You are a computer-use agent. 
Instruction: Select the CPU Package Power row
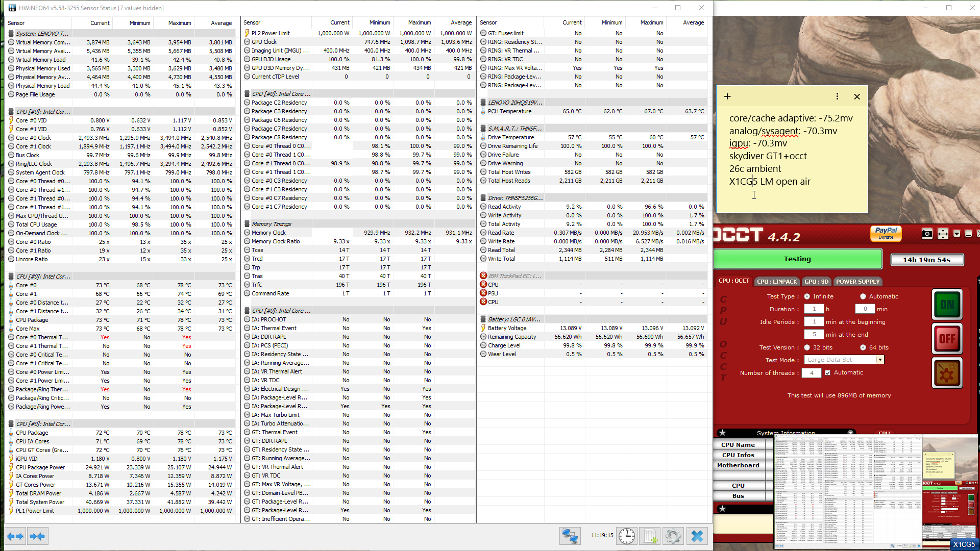pos(120,467)
